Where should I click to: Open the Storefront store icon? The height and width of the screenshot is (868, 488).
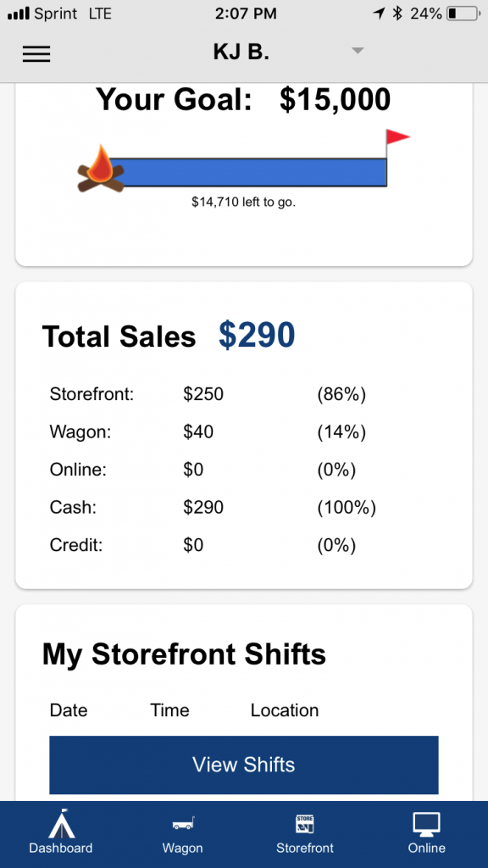click(305, 824)
